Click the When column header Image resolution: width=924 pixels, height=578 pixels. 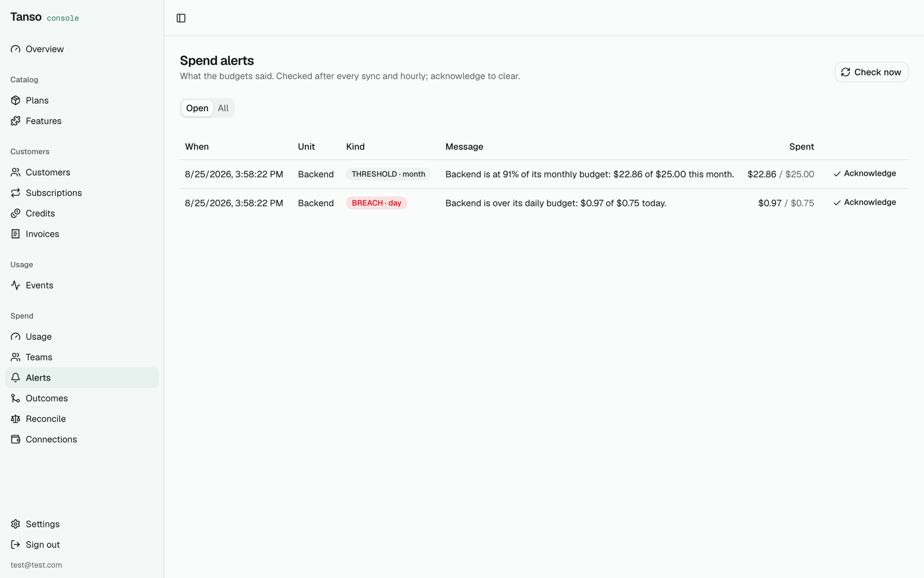click(197, 147)
